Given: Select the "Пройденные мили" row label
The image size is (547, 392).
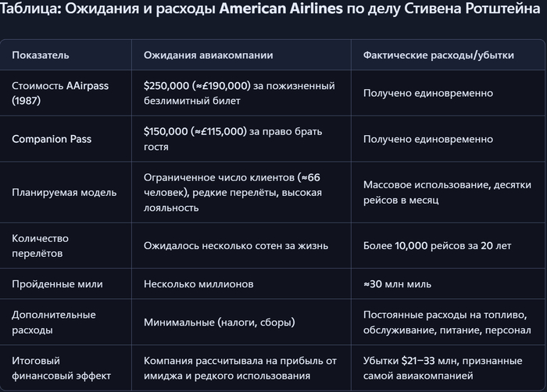Looking at the screenshot, I should 57,284.
